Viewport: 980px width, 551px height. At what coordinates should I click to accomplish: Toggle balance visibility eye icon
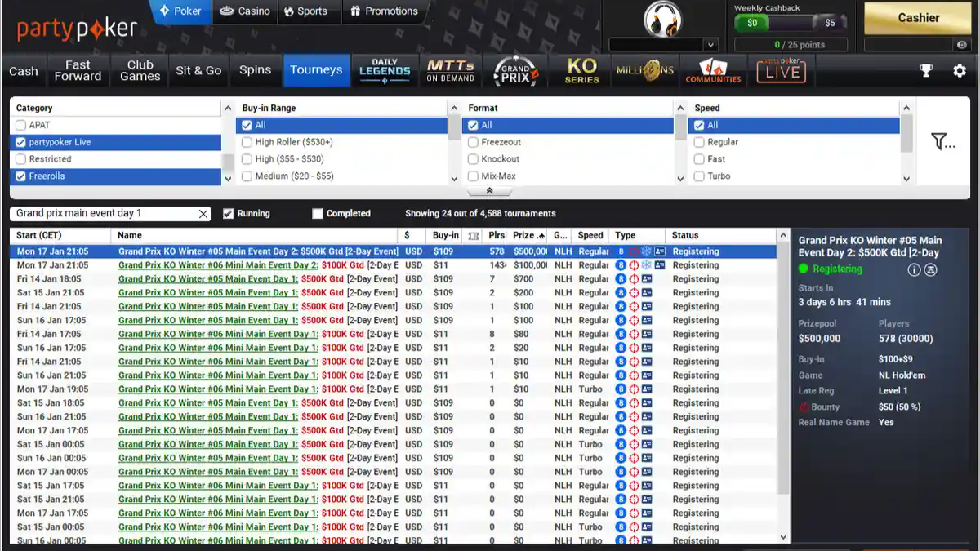[x=963, y=45]
